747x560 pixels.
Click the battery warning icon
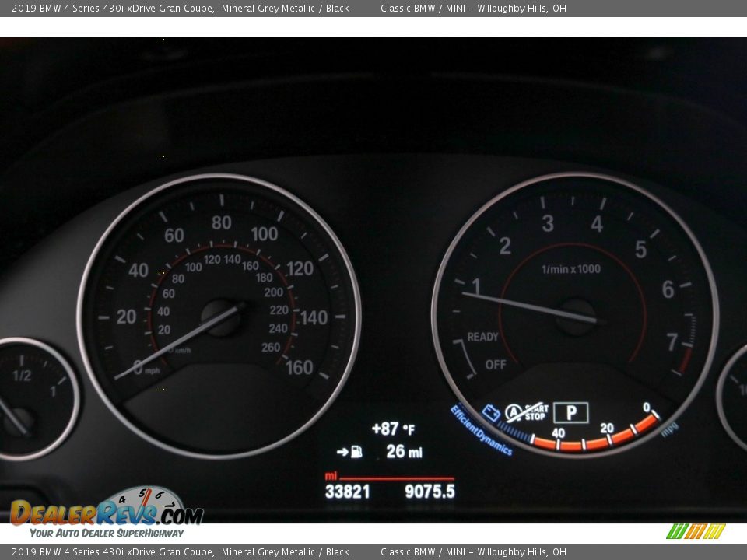491,412
